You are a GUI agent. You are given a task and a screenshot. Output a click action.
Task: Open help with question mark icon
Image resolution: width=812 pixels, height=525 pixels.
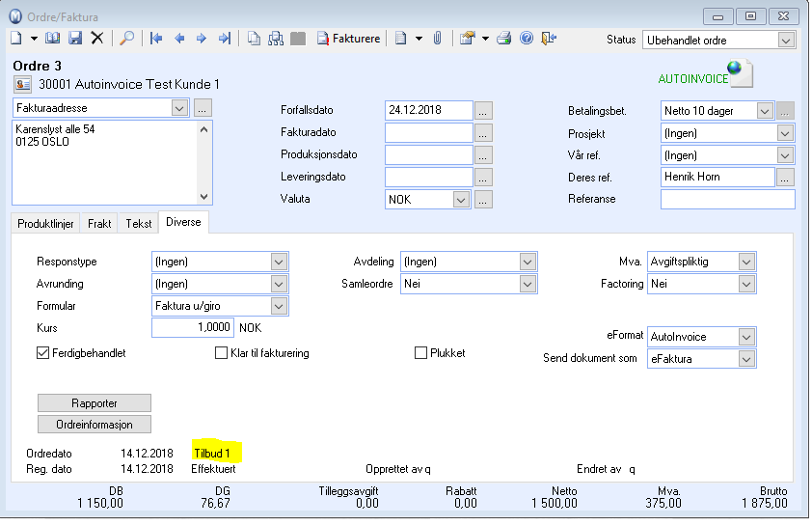click(527, 39)
